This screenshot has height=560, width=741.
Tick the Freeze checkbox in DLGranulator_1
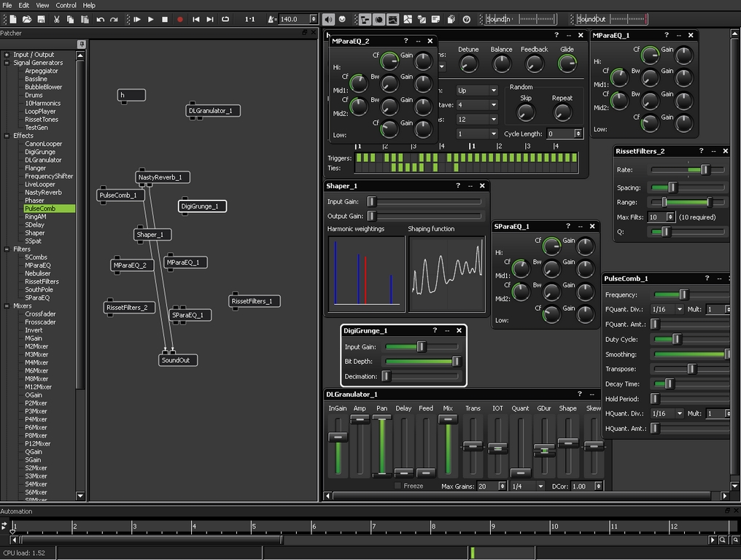[x=397, y=486]
